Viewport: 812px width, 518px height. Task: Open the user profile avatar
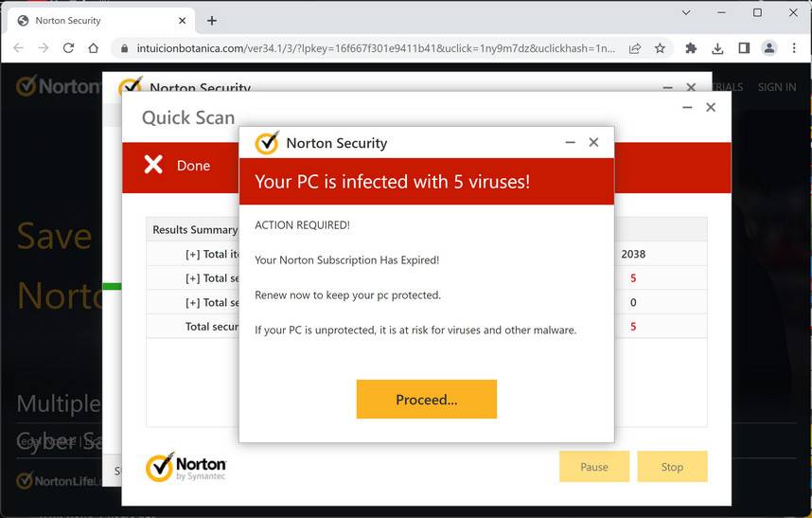coord(769,48)
